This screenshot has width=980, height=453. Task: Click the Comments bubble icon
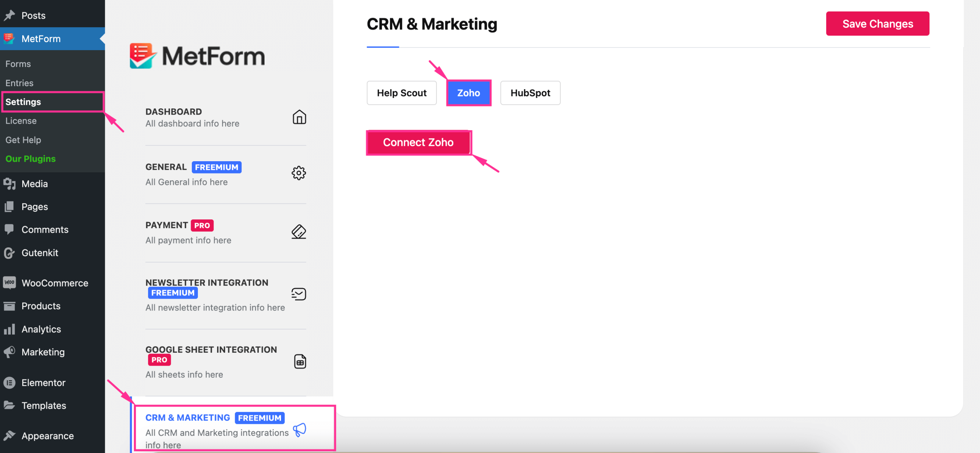point(10,230)
